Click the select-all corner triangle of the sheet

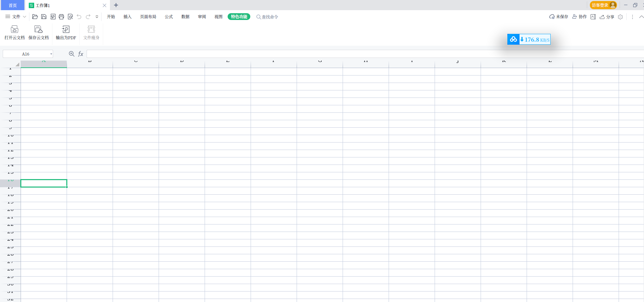(x=17, y=64)
